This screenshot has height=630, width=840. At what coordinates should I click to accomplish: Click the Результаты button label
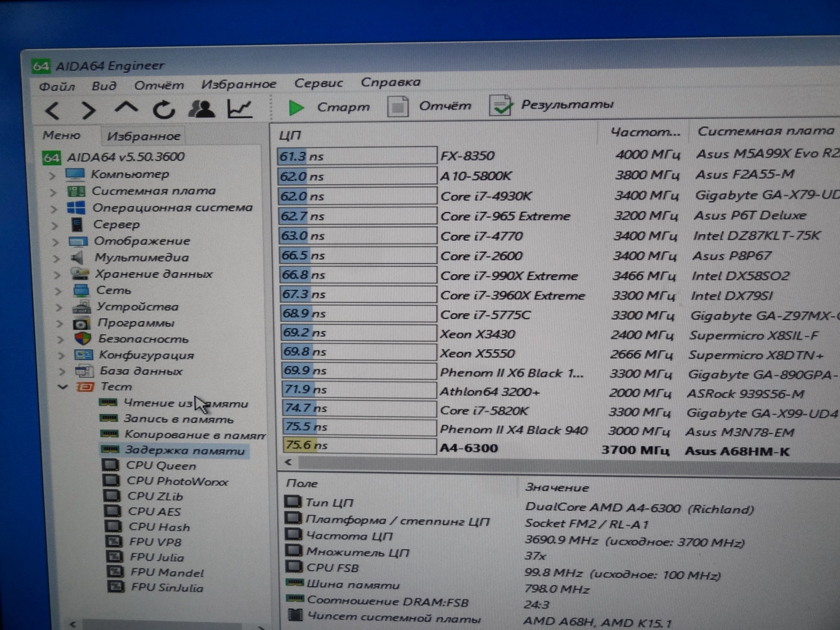567,105
